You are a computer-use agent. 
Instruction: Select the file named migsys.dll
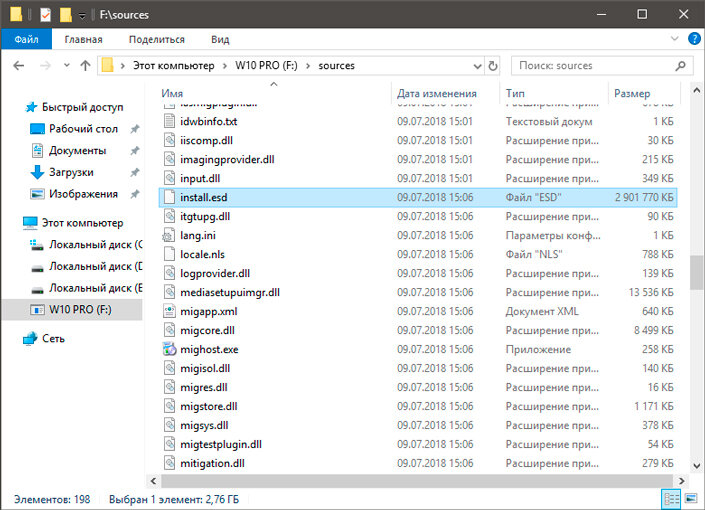tap(204, 425)
